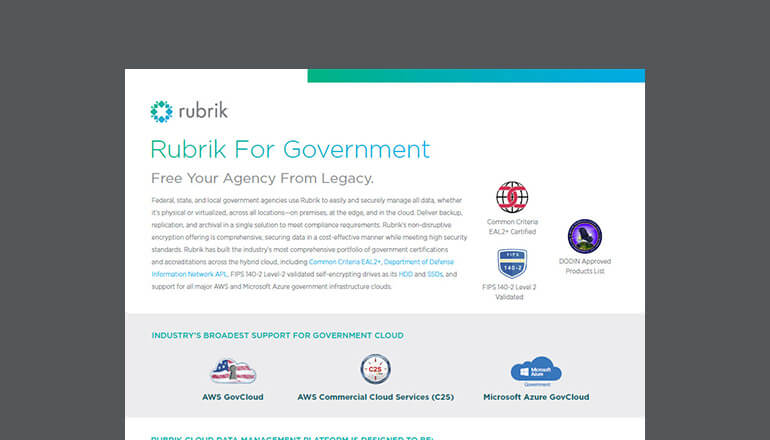Click the Microsoft Azure Government cloud icon
Viewport: 770px width, 440px height.
tap(535, 371)
